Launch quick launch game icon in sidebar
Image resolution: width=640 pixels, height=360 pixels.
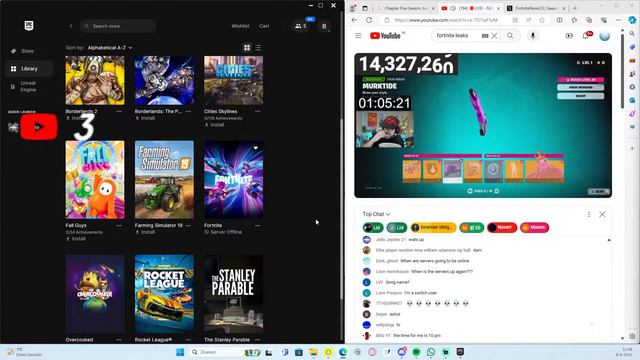13,127
